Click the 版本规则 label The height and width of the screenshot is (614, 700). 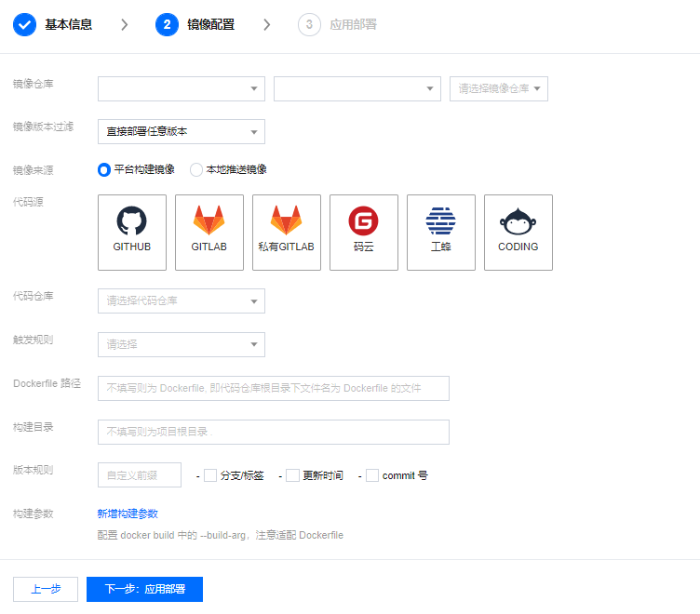[x=33, y=470]
